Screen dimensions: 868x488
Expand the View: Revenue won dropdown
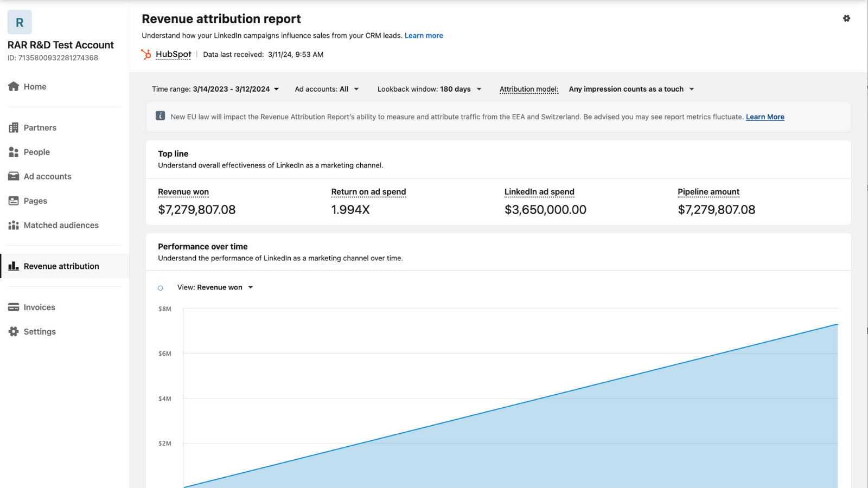(x=215, y=287)
